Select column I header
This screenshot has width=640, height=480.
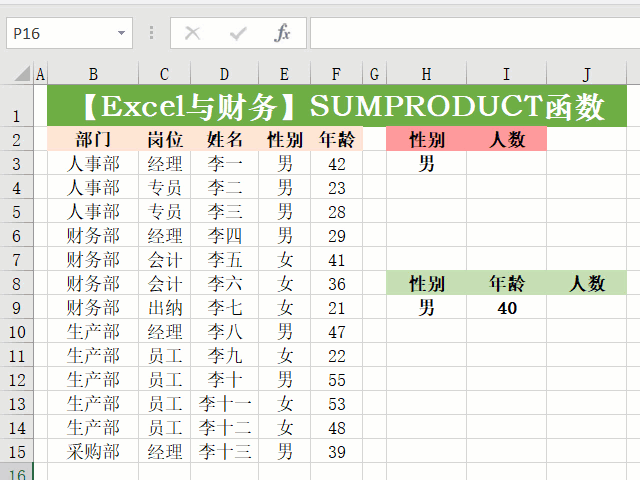coord(507,74)
